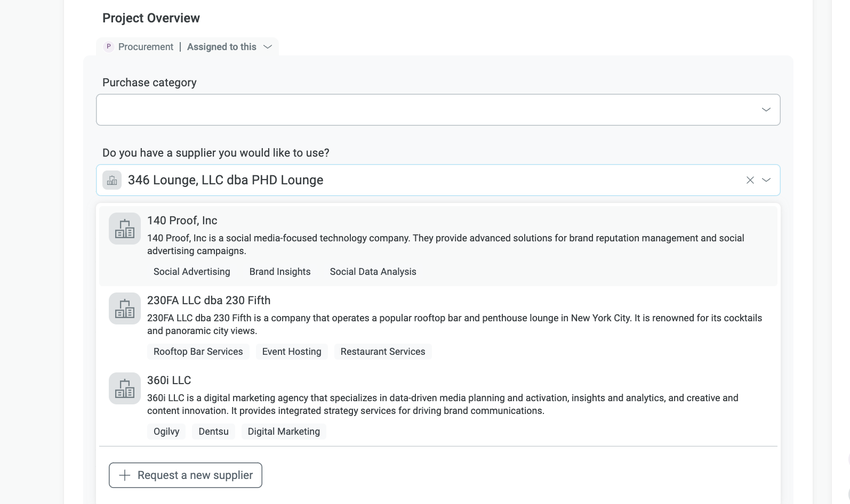The image size is (850, 504).
Task: Click the Rooftop Bar Services tag
Action: [x=198, y=352]
